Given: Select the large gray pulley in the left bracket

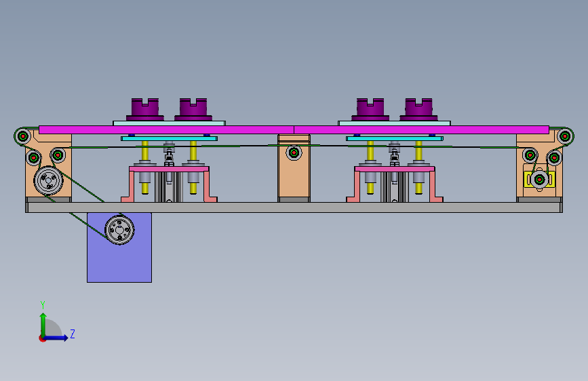Looking at the screenshot, I should point(48,181).
